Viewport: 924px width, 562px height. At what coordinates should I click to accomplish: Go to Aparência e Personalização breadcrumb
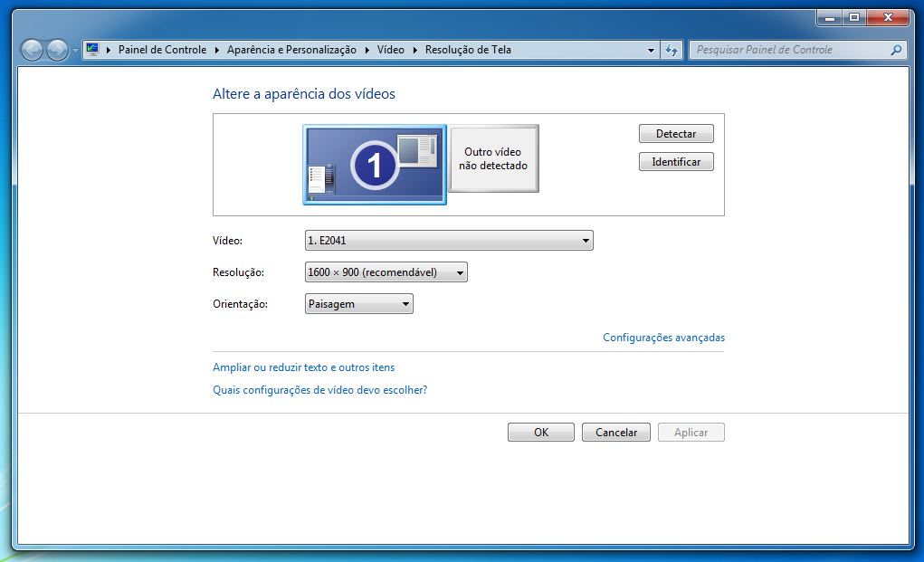point(291,50)
